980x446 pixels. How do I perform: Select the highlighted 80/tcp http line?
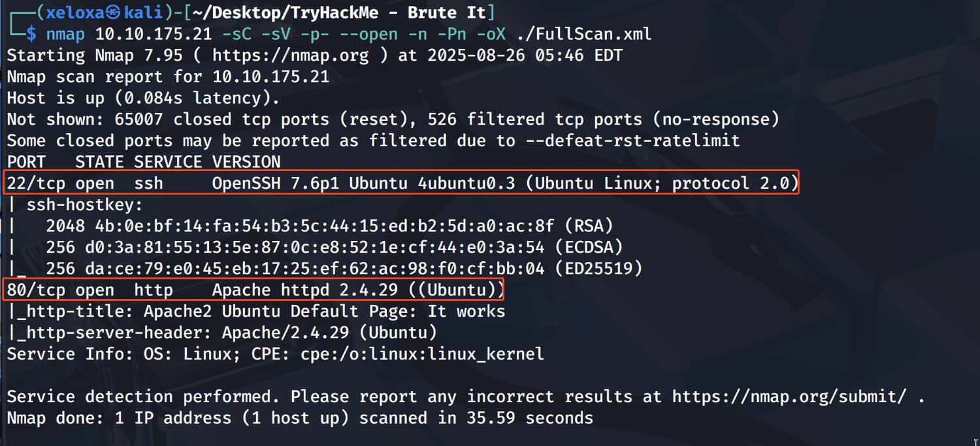pos(255,289)
